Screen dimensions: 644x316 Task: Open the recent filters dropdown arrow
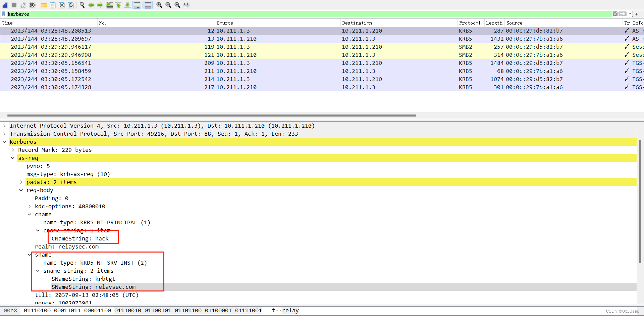(x=630, y=14)
